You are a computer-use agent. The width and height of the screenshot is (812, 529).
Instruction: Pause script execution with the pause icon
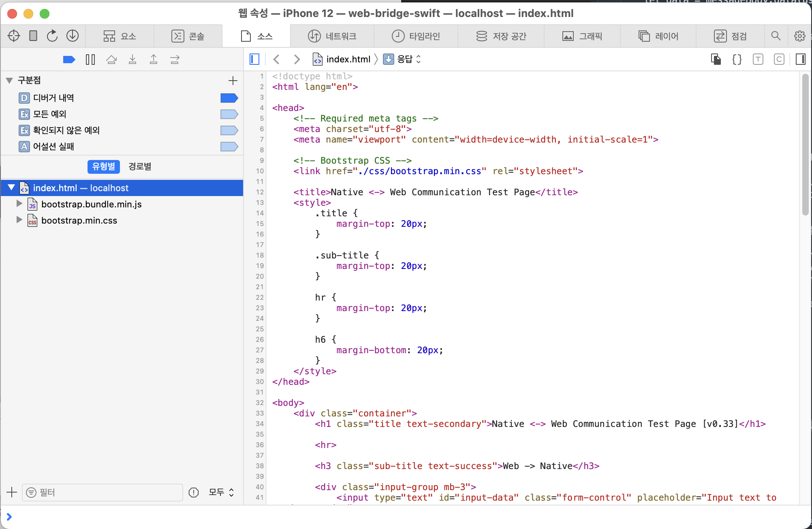click(x=90, y=60)
